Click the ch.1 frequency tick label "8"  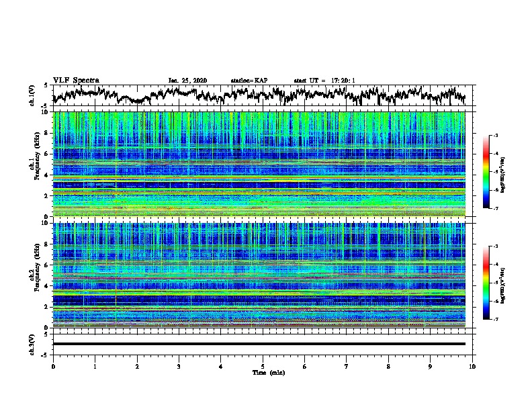click(x=46, y=133)
